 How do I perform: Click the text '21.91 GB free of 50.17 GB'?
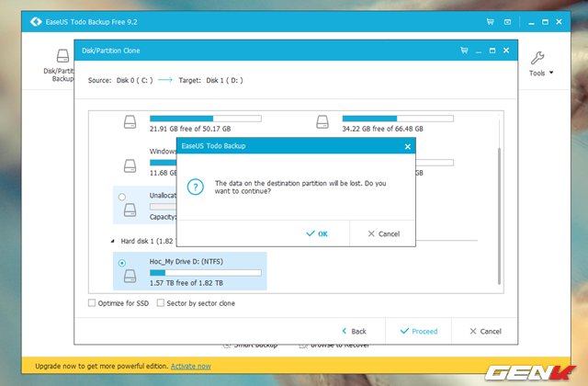[190, 129]
